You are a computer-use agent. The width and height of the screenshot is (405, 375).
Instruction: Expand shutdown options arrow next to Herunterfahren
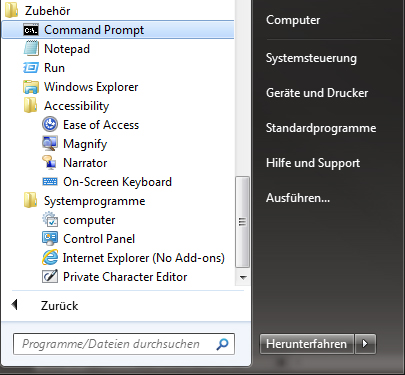[365, 344]
